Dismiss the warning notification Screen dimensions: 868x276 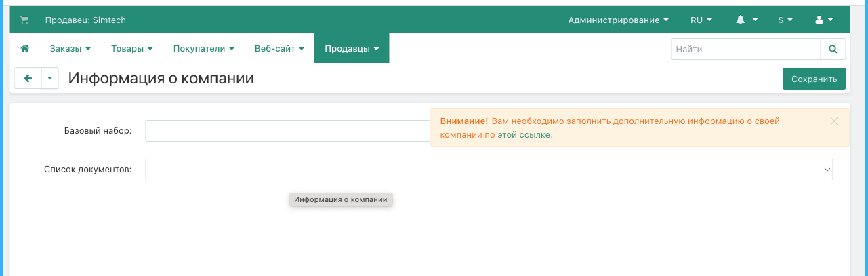point(833,121)
